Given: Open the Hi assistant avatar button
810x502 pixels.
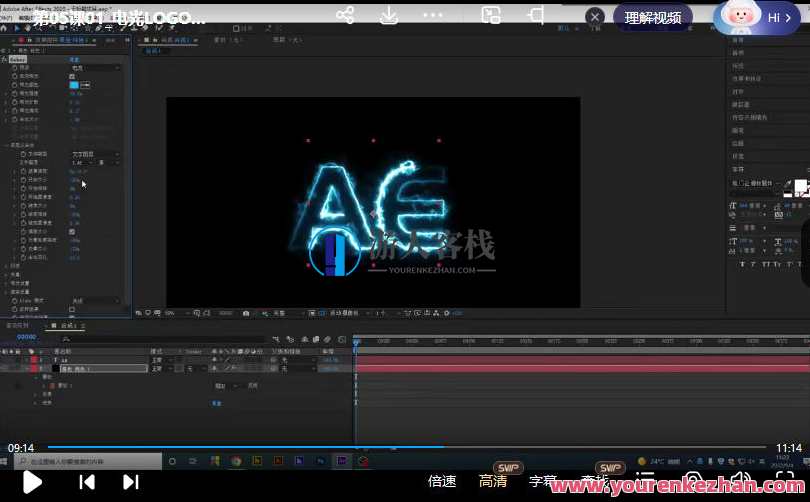Looking at the screenshot, I should point(757,18).
